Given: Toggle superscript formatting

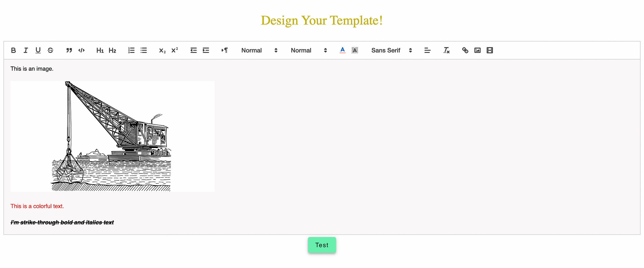Looking at the screenshot, I should [174, 50].
